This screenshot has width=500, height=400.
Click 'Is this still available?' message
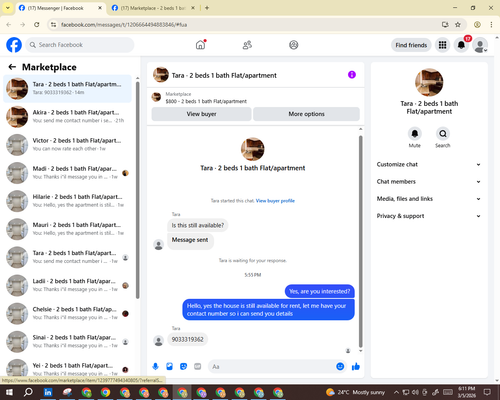click(198, 225)
